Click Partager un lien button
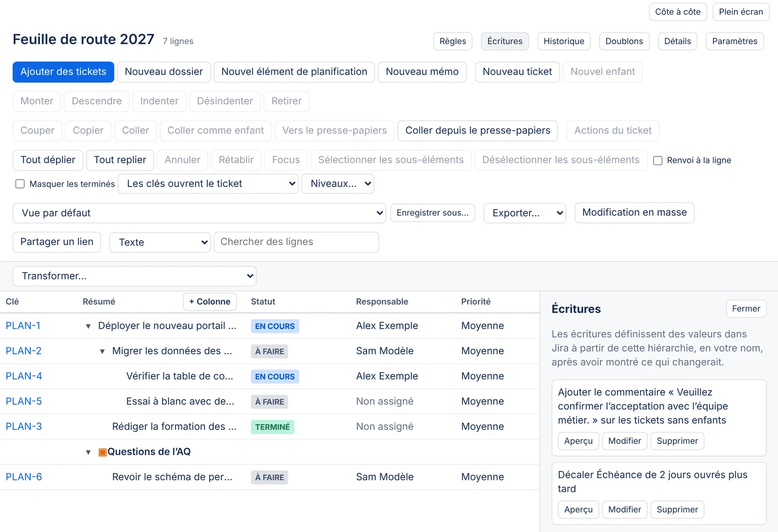This screenshot has width=778, height=532. coord(57,242)
